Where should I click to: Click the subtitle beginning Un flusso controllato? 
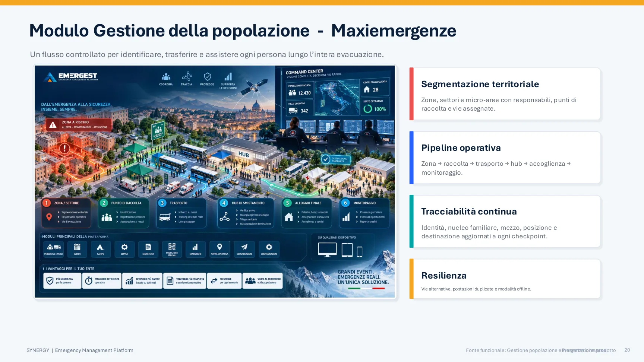point(207,54)
